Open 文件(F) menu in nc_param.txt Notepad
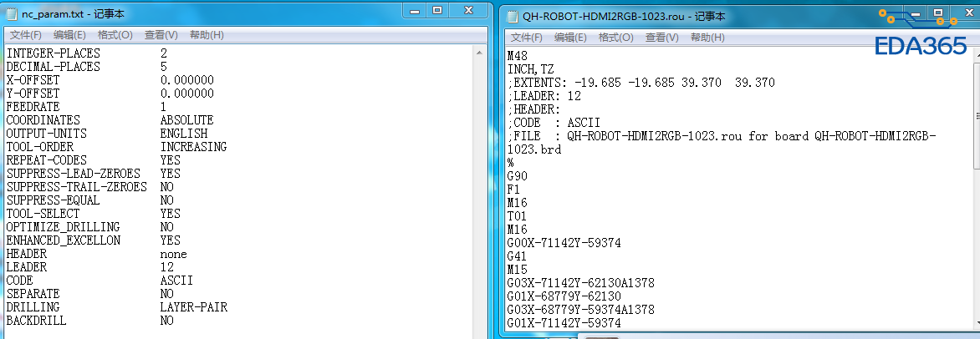 (x=26, y=35)
